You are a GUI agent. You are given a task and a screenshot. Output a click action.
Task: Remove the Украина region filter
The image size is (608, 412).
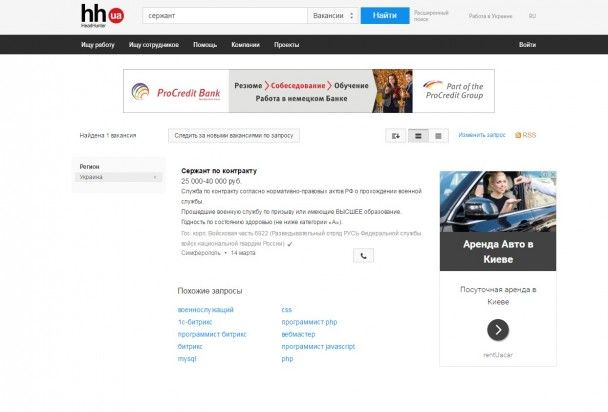[x=156, y=177]
